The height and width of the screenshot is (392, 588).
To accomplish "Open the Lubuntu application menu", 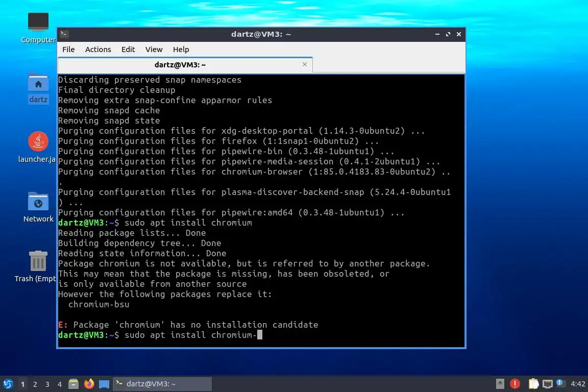I will tap(8, 384).
